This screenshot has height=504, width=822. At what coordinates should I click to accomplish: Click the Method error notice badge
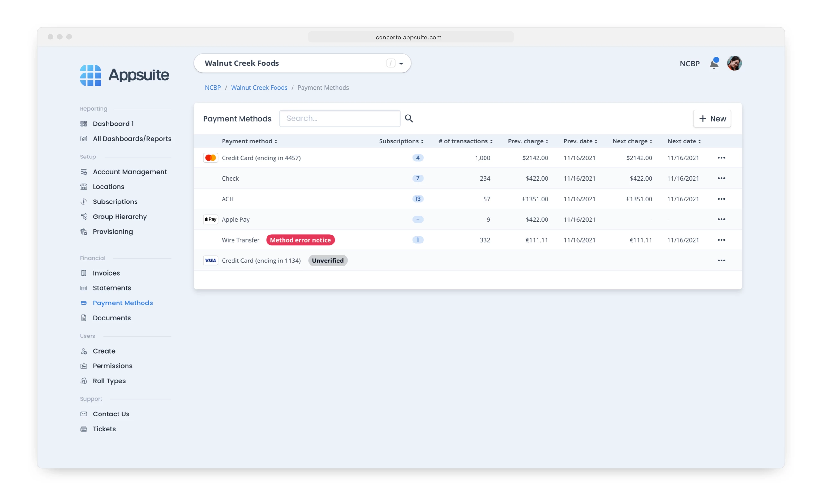300,240
